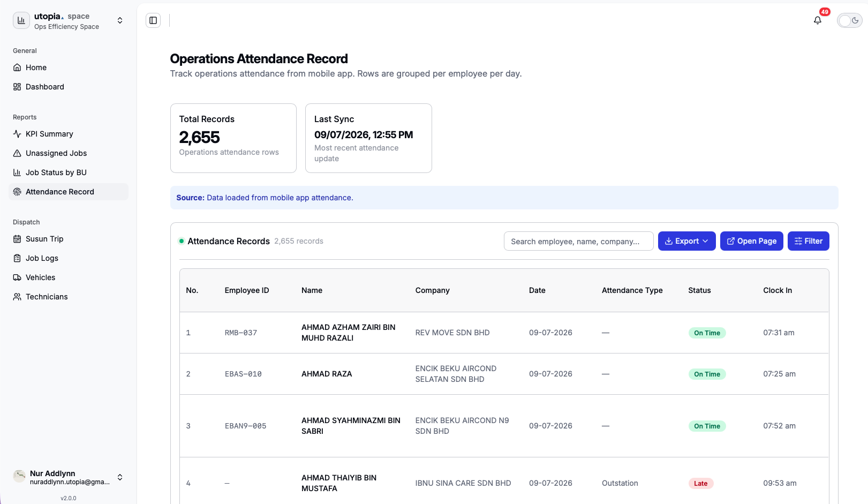
Task: Click the Susun Trip calendar icon
Action: 17,239
